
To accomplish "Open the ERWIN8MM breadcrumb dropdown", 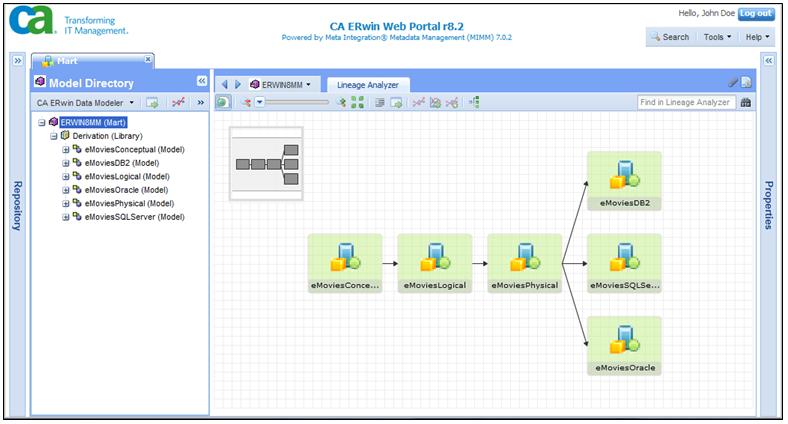I will pyautogui.click(x=308, y=85).
